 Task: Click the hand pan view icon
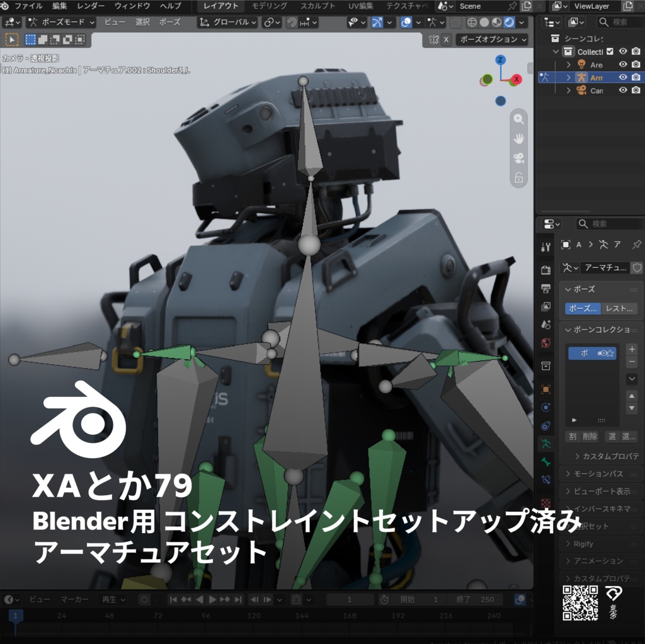coord(519,139)
